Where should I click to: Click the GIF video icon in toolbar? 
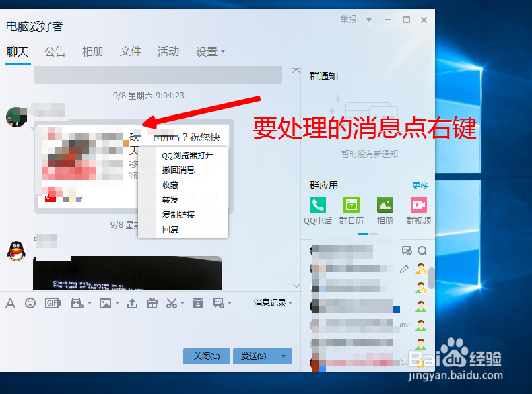53,303
